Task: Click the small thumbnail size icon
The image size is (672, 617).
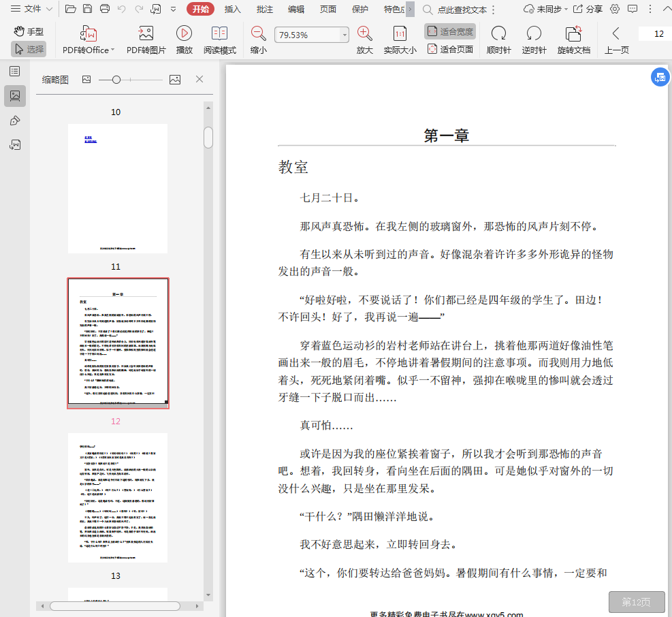Action: (x=86, y=79)
